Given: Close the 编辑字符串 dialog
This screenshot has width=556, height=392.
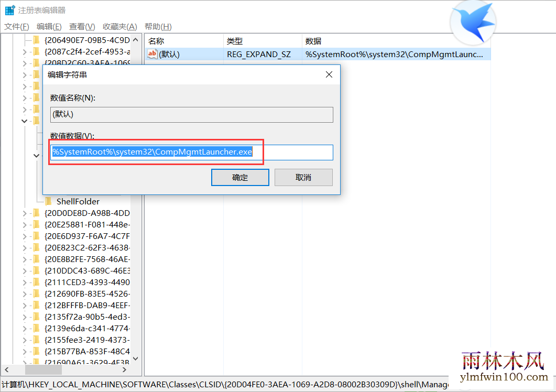Looking at the screenshot, I should [329, 74].
